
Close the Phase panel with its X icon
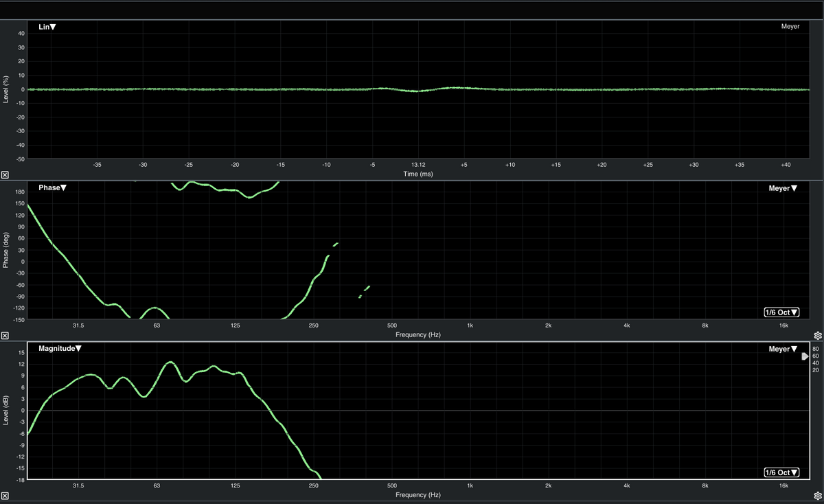pyautogui.click(x=5, y=335)
